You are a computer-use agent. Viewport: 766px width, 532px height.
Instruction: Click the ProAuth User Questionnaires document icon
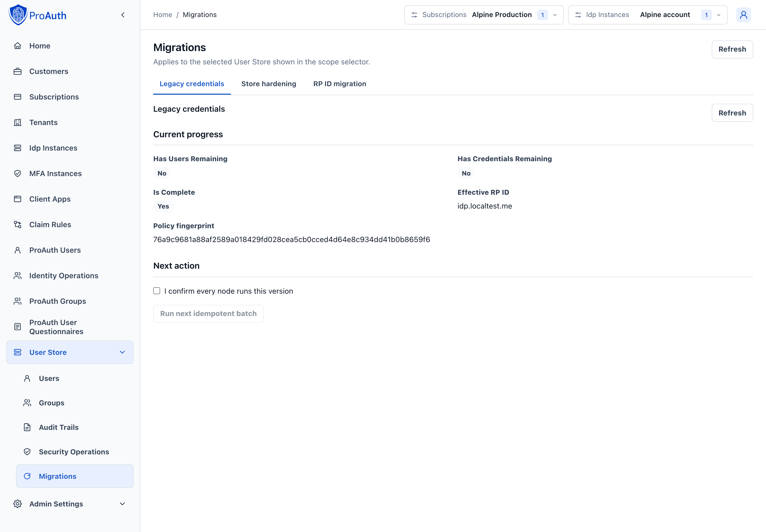(18, 327)
